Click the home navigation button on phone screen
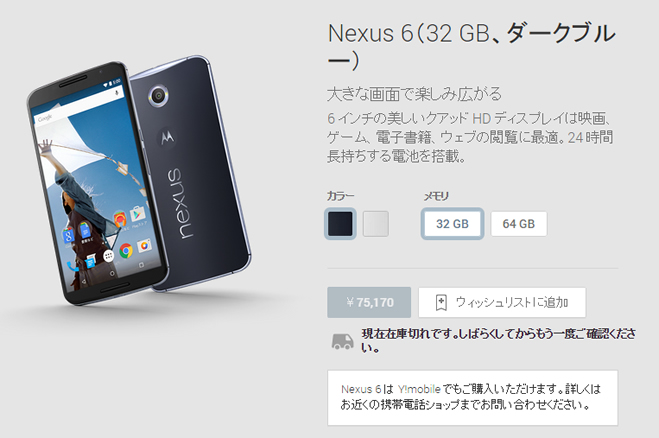Screen dimensions: 659x438 pyautogui.click(x=112, y=274)
